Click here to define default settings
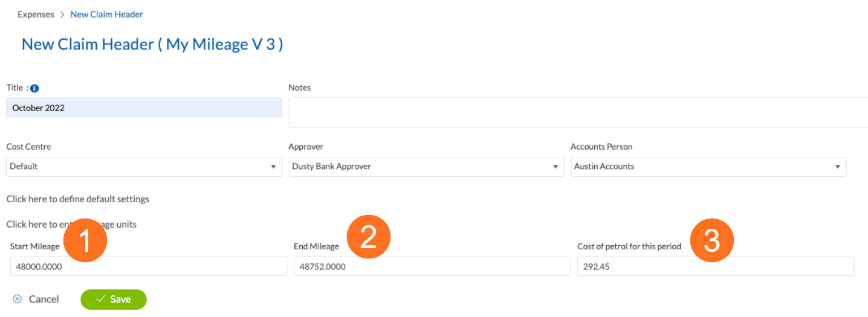Image resolution: width=868 pixels, height=317 pixels. (78, 199)
